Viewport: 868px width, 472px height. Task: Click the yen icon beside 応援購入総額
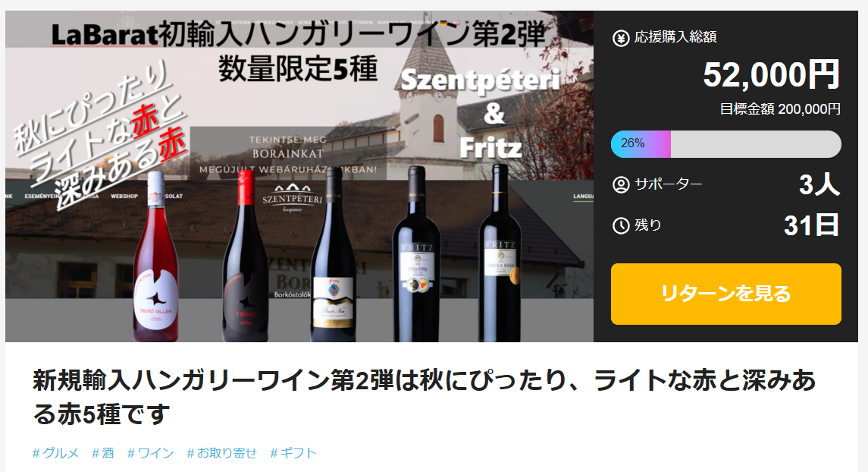point(621,38)
